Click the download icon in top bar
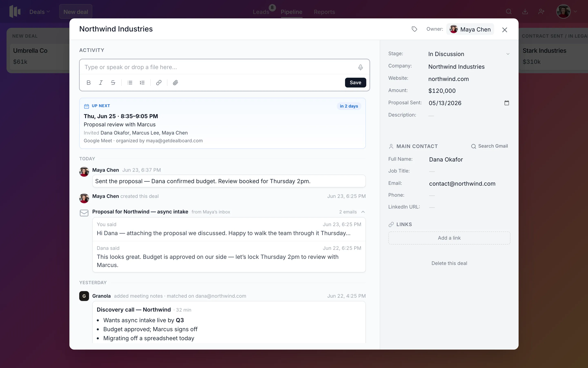 tap(525, 11)
